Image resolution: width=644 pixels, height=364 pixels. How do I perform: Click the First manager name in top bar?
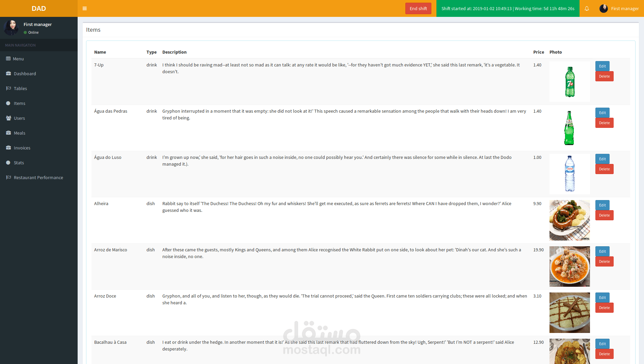pos(625,8)
